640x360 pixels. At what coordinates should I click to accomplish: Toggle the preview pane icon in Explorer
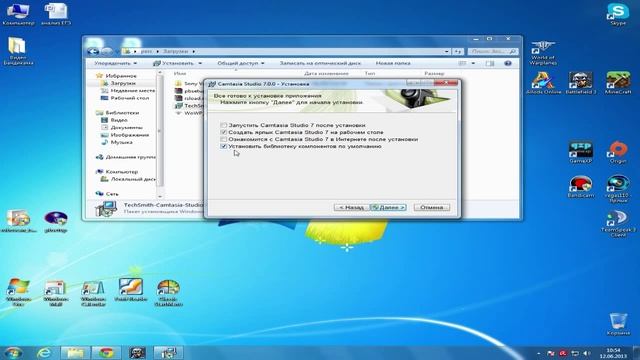[490, 63]
